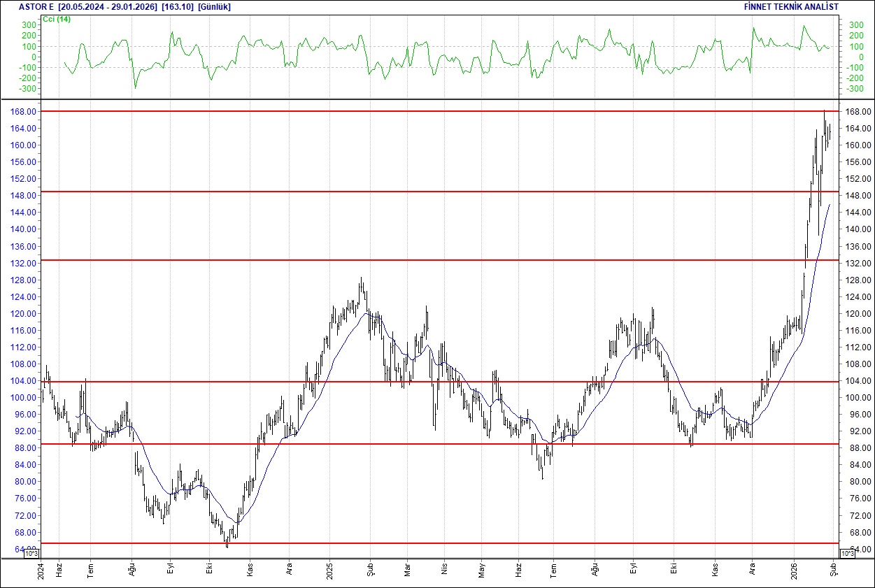Viewport: 875px width, 588px height.
Task: Click the red horizontal line at 132.00
Action: [x=420, y=259]
